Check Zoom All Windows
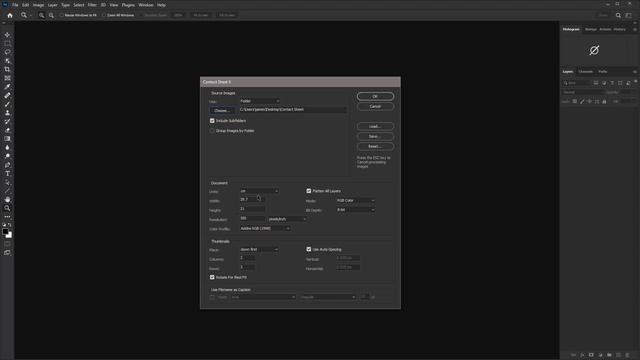The width and height of the screenshot is (640, 360). pos(104,15)
